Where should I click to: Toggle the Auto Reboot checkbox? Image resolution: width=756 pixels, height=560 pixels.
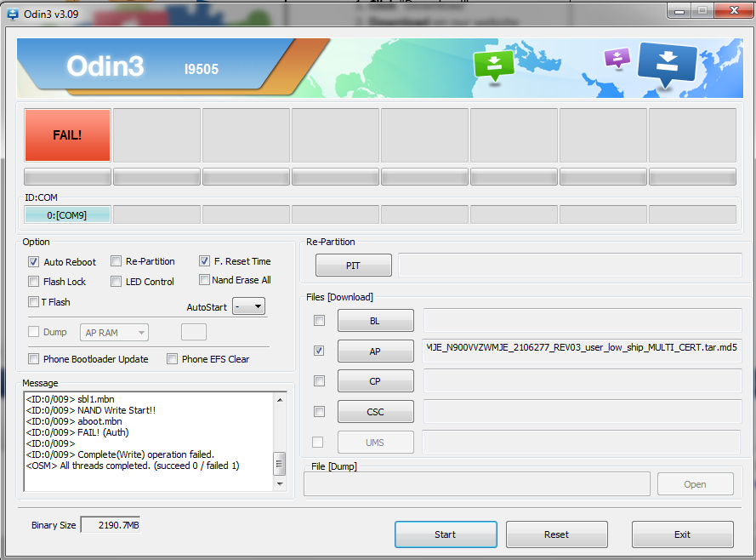[x=33, y=262]
